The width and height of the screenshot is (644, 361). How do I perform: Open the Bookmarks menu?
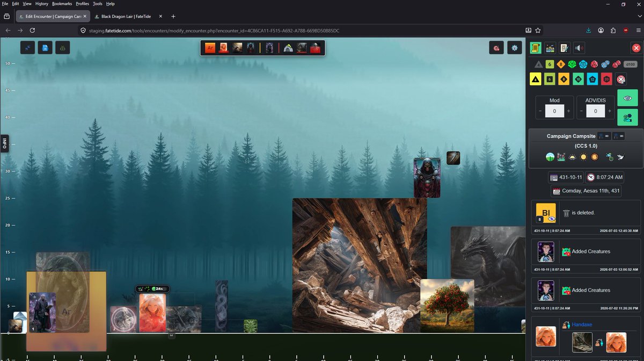62,4
